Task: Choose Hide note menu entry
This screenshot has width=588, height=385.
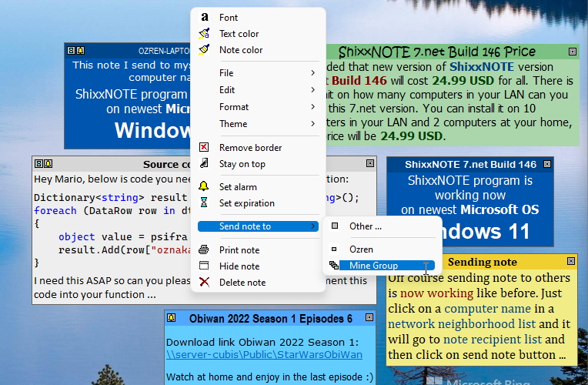Action: tap(258, 266)
